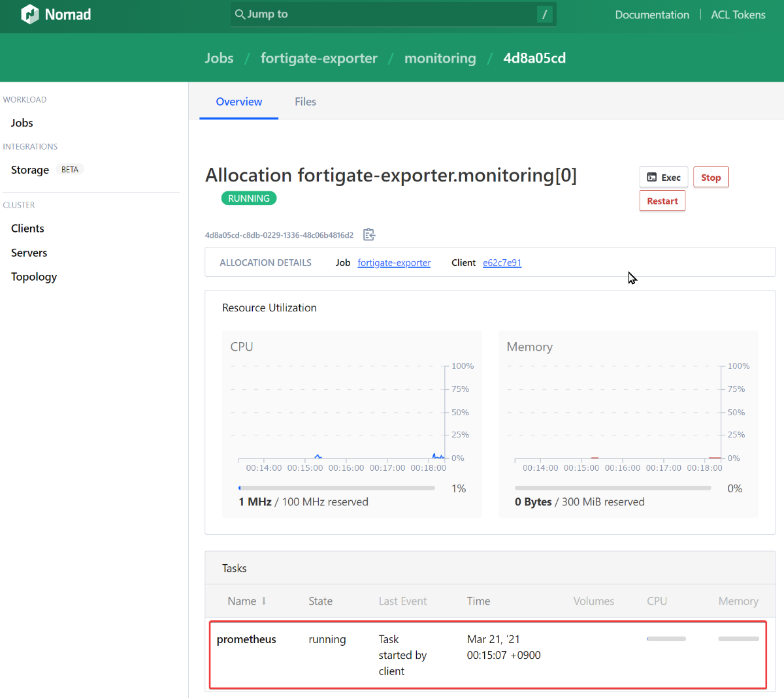Click the RUNNING status badge
Image resolution: width=784 pixels, height=698 pixels.
(249, 198)
